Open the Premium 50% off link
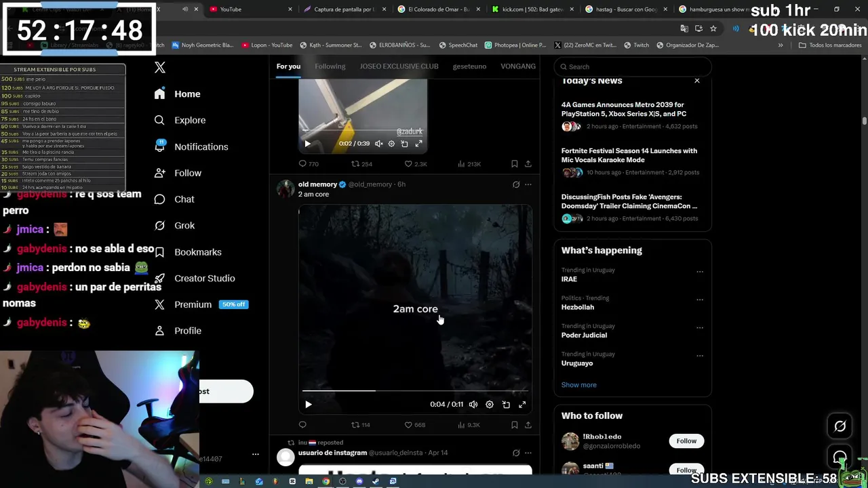868x488 pixels. [201, 305]
